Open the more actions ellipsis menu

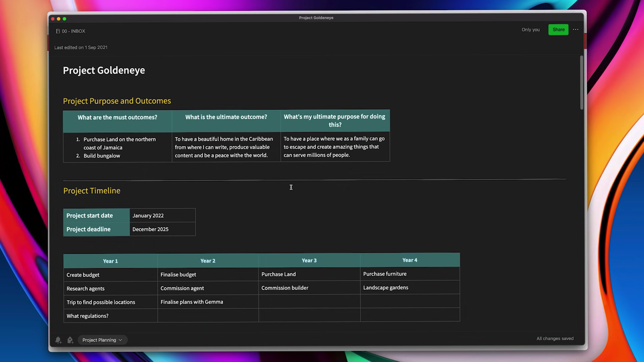pyautogui.click(x=576, y=29)
